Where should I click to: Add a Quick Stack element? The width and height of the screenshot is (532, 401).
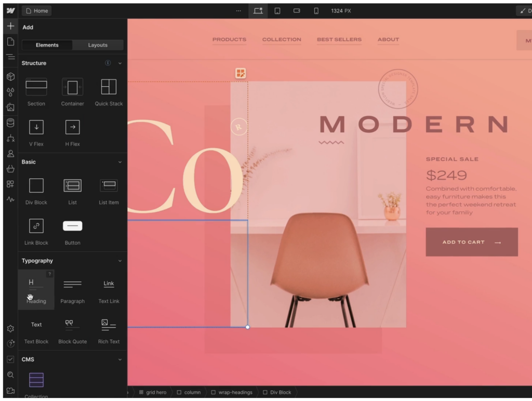pos(109,87)
